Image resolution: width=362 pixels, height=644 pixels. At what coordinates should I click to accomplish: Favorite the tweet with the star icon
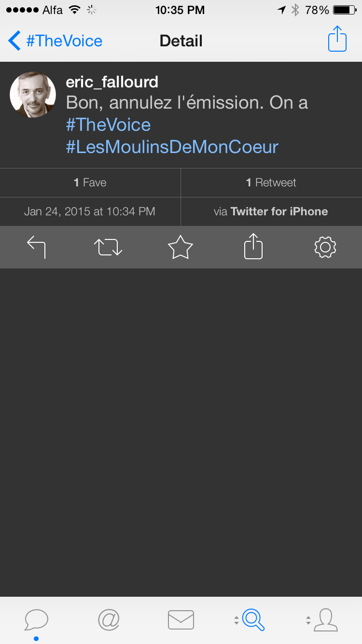coord(181,247)
